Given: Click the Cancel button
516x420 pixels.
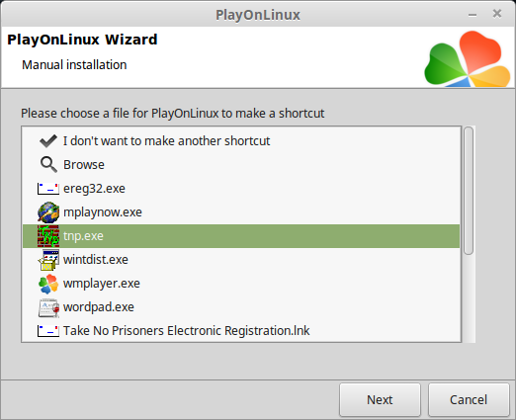Looking at the screenshot, I should click(x=469, y=399).
